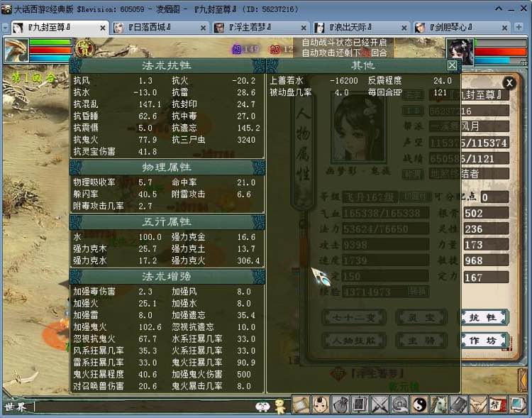Click the player portrait in top-right corner
The width and height of the screenshot is (532, 418).
(459, 51)
